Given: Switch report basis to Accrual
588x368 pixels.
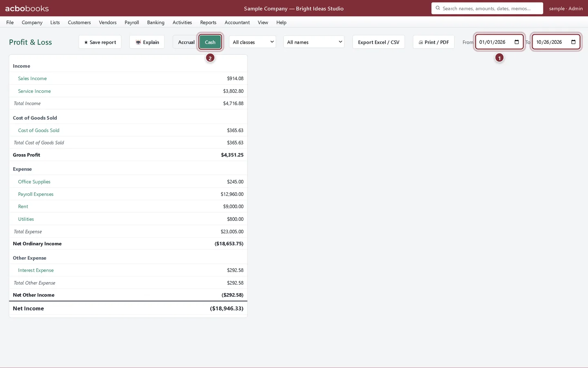Looking at the screenshot, I should pos(186,42).
